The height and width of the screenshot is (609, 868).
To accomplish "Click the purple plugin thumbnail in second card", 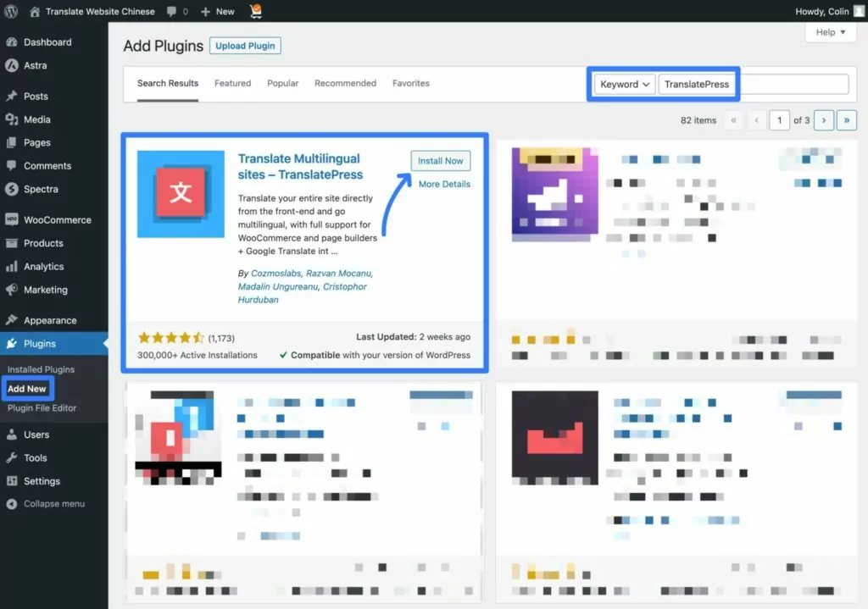I will (554, 194).
